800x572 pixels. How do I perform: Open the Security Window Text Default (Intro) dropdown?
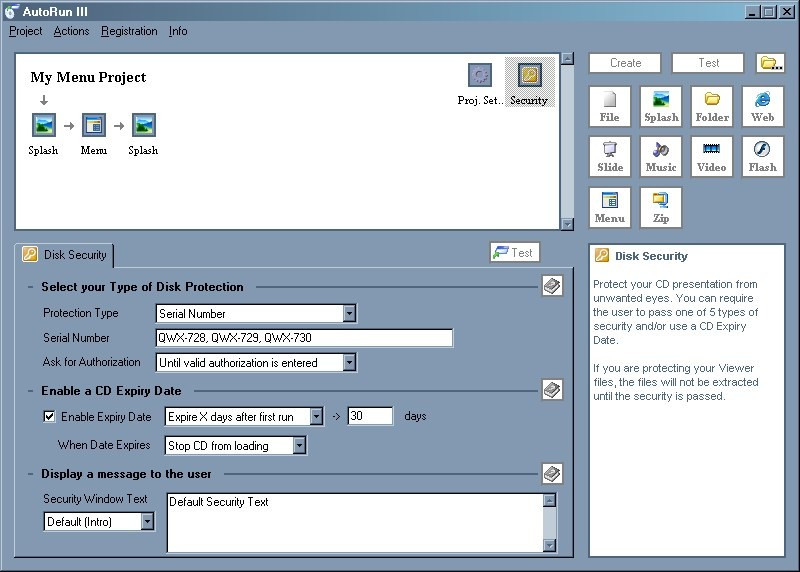pos(147,521)
